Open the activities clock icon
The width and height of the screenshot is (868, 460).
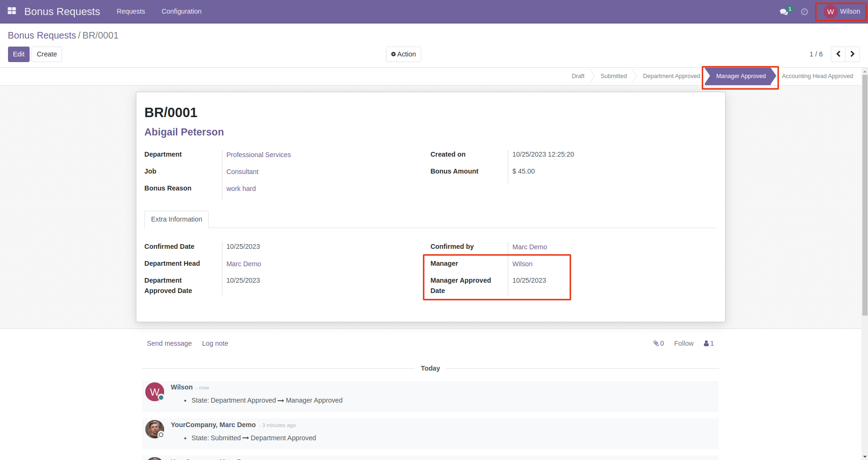coord(805,12)
